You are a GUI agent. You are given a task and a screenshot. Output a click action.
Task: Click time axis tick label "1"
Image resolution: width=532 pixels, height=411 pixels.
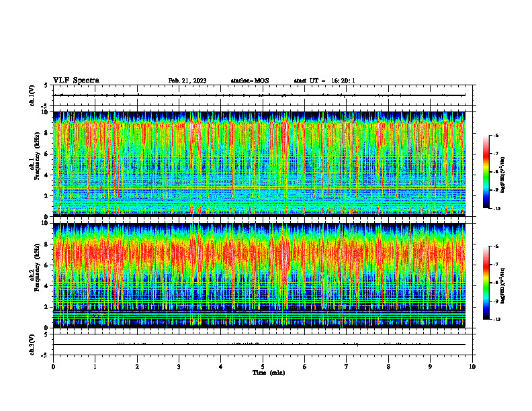click(x=95, y=367)
